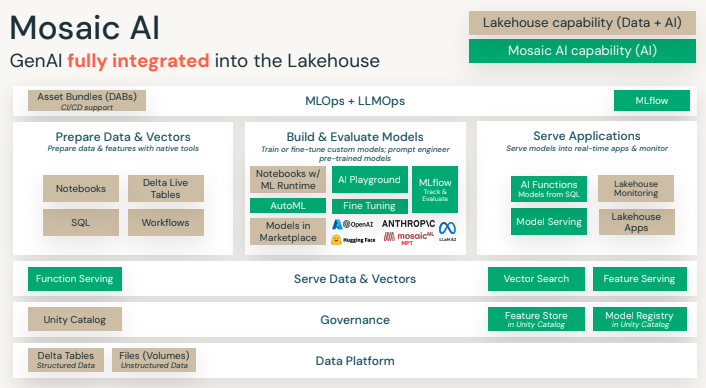706x388 pixels.
Task: Select the AutoML box
Action: point(288,206)
